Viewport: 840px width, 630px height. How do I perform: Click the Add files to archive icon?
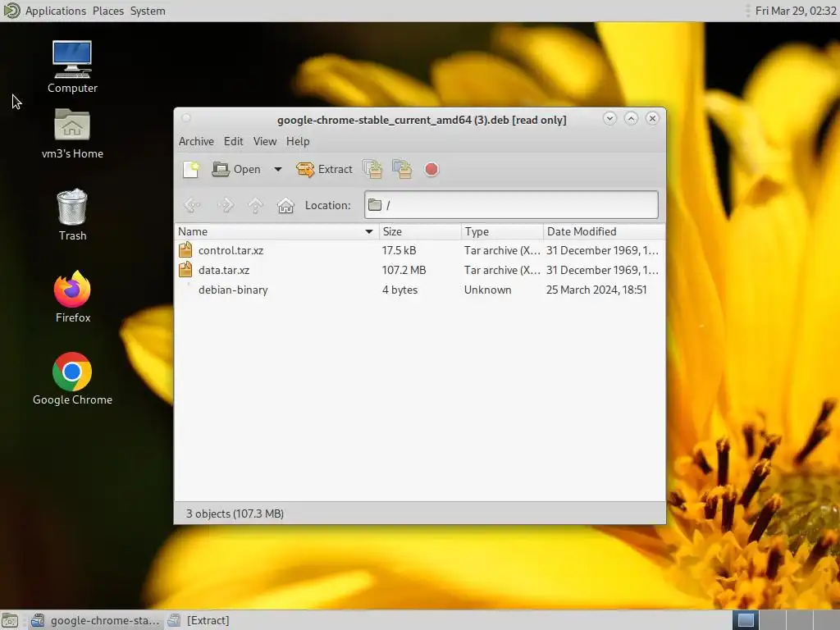point(373,169)
